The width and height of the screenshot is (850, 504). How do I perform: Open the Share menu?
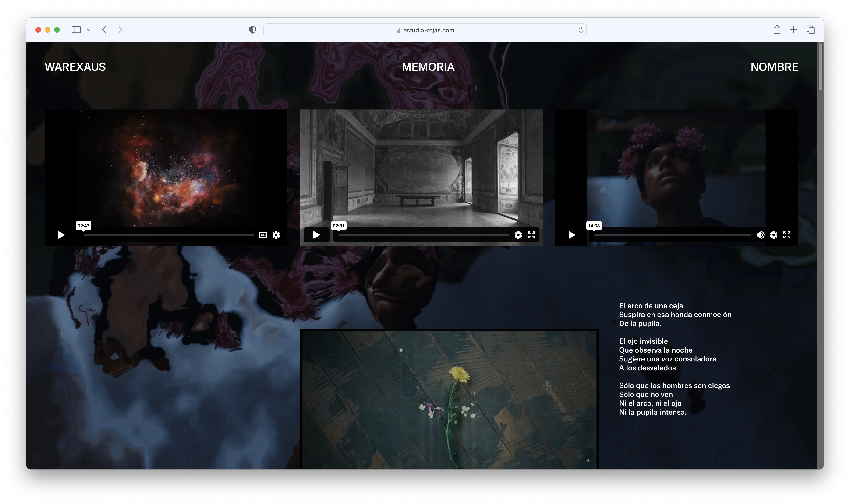[x=777, y=30]
